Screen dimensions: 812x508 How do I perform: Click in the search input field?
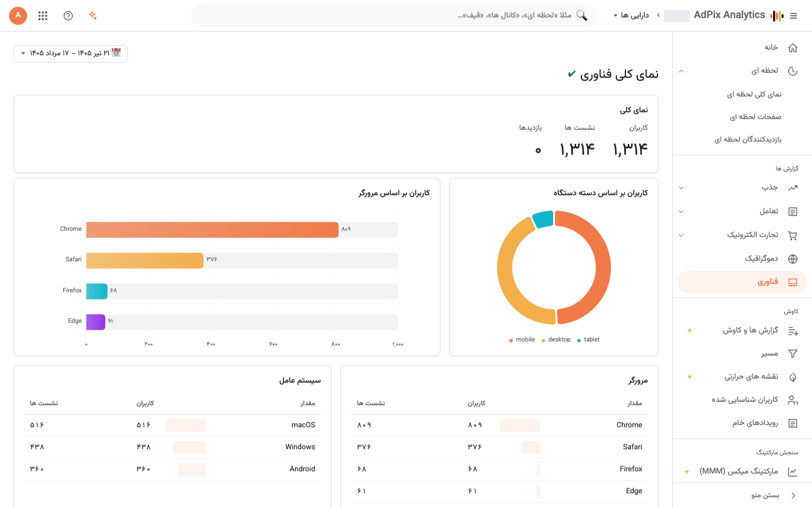click(394, 16)
